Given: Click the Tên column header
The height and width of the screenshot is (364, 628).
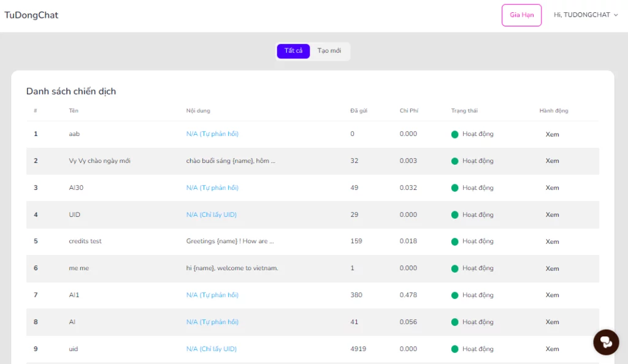Looking at the screenshot, I should [74, 111].
